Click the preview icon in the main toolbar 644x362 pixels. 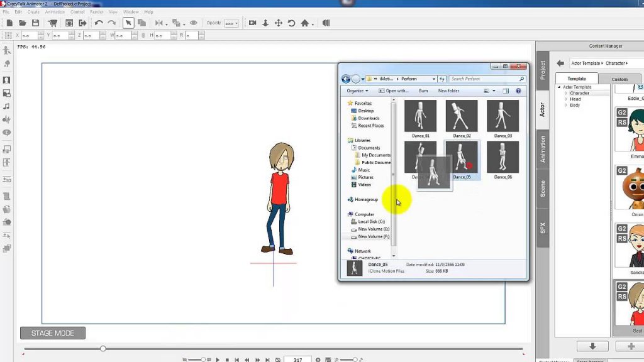click(x=69, y=23)
